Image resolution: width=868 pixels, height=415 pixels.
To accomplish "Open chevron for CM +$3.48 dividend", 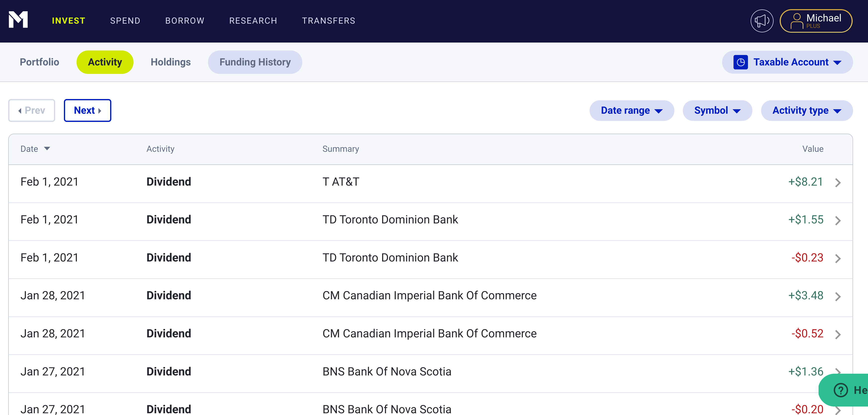I will [x=838, y=296].
